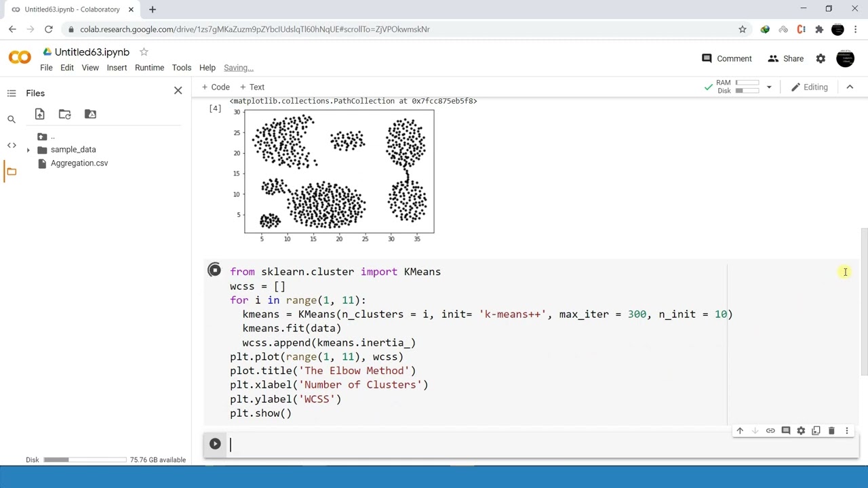Click the cell execution count [4]
The width and height of the screenshot is (868, 488).
[x=215, y=108]
